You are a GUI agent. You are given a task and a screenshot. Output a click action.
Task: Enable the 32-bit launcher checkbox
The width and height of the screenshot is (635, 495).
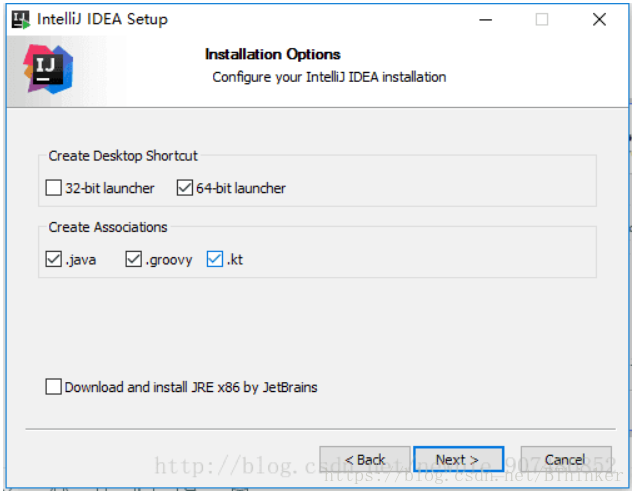click(x=53, y=188)
